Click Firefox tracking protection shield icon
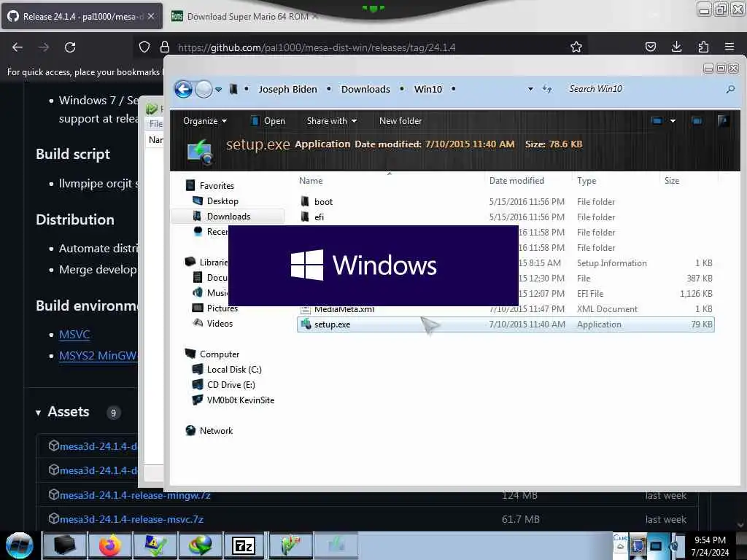 click(x=144, y=47)
